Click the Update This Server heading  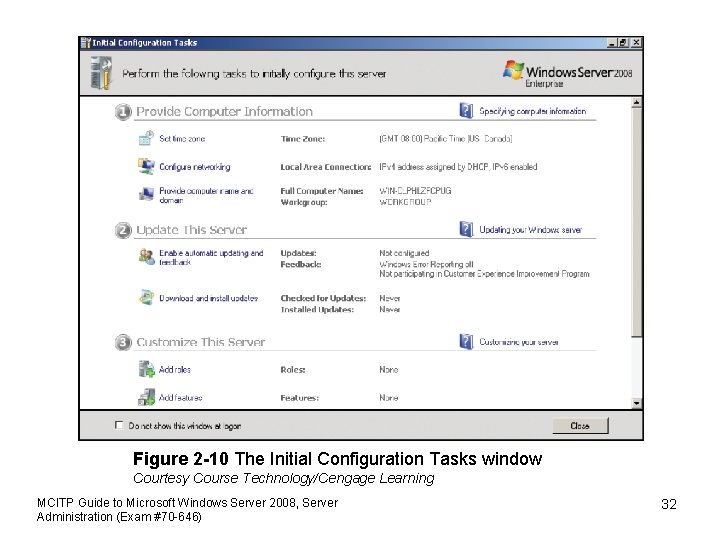pos(191,230)
